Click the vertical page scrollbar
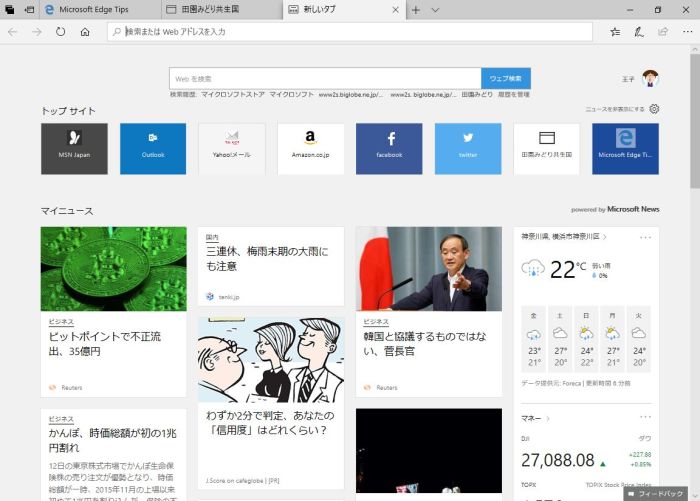This screenshot has width=700, height=501. click(694, 250)
